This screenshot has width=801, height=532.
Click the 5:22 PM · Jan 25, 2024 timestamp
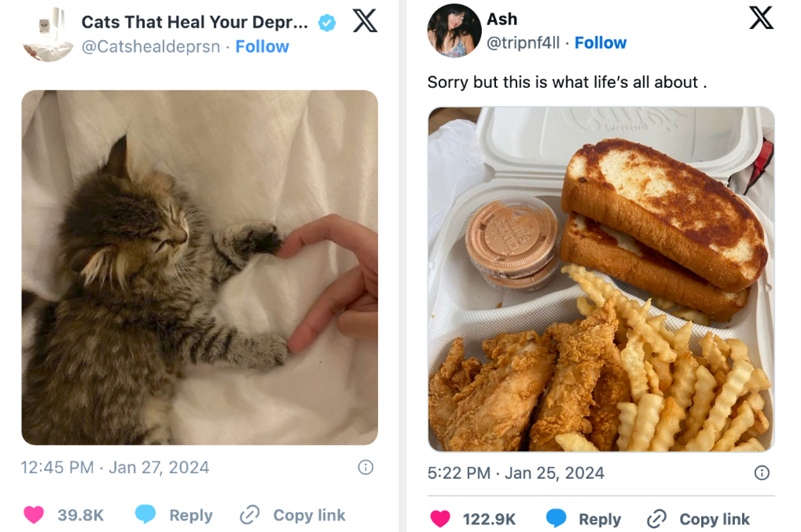point(515,473)
